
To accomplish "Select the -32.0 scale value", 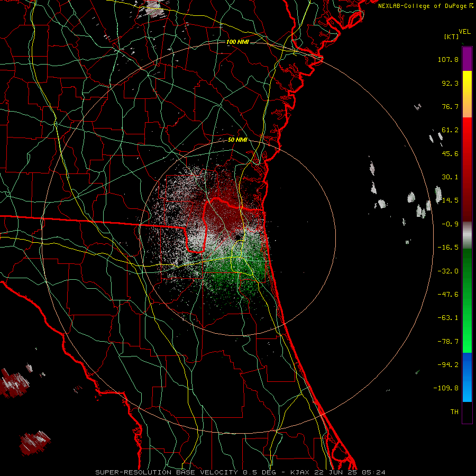I will pos(448,271).
